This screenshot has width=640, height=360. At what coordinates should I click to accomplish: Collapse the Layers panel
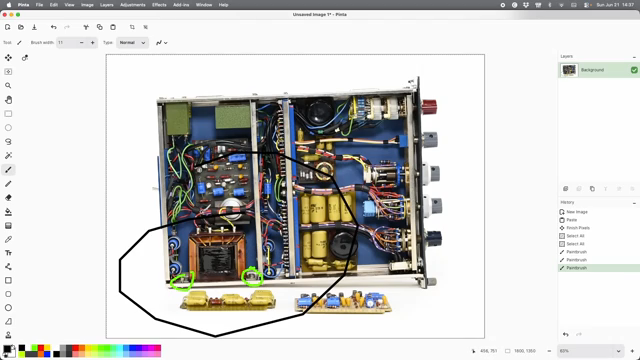click(x=634, y=57)
